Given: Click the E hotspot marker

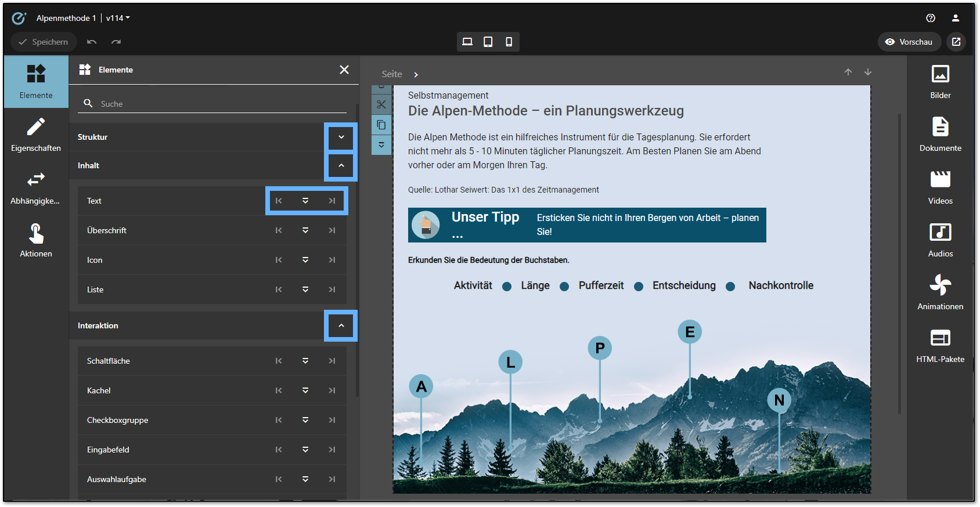Looking at the screenshot, I should point(690,332).
